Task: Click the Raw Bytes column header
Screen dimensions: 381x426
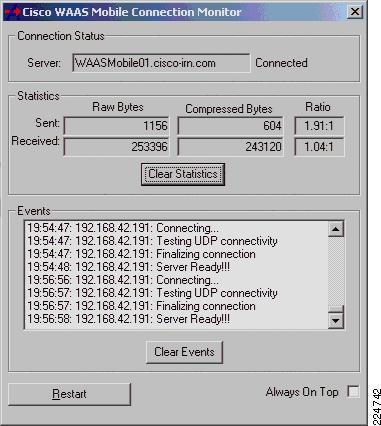Action: click(x=118, y=107)
